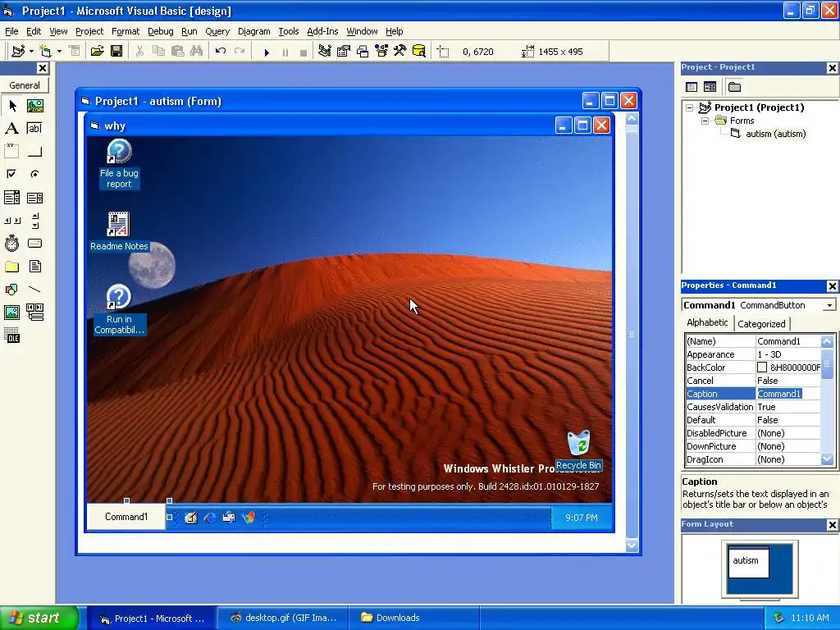Click the Undo toolbar icon
This screenshot has height=630, width=840.
click(x=220, y=52)
